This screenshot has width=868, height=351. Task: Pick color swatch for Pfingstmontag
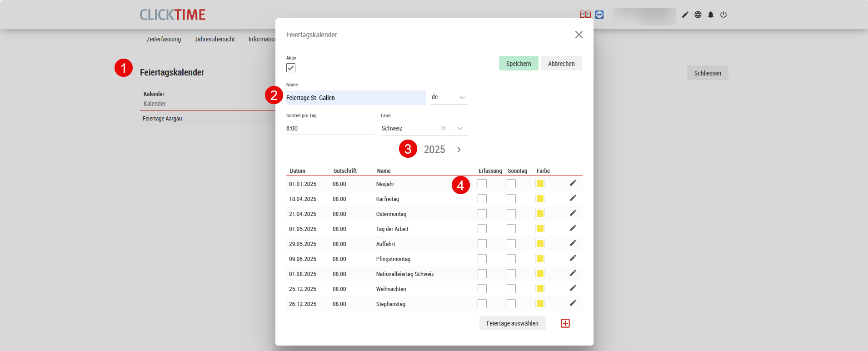pyautogui.click(x=540, y=259)
